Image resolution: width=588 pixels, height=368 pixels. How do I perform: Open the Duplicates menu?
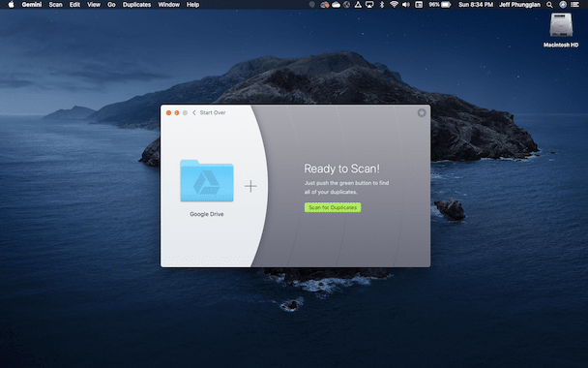click(137, 5)
